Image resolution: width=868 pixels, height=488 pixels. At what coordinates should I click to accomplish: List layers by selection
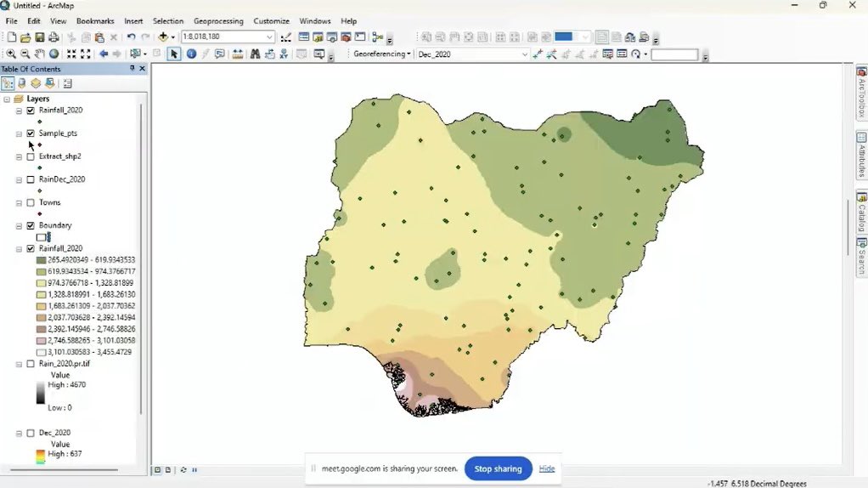point(50,83)
